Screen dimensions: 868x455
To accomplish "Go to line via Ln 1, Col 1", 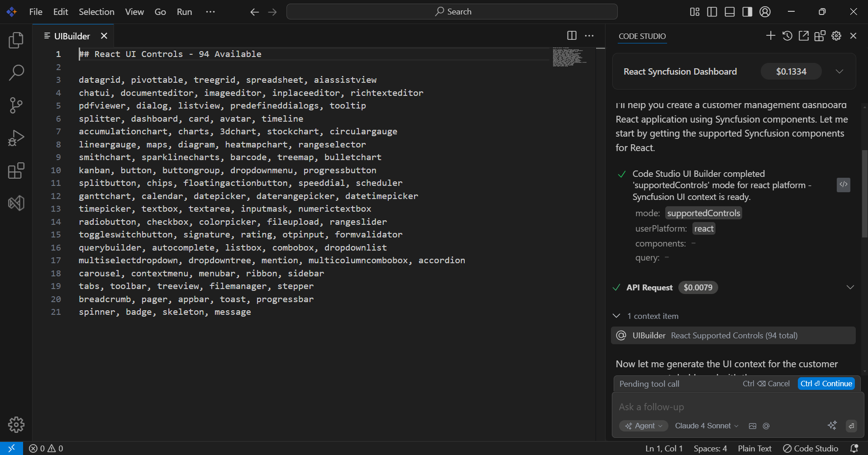I will coord(664,448).
